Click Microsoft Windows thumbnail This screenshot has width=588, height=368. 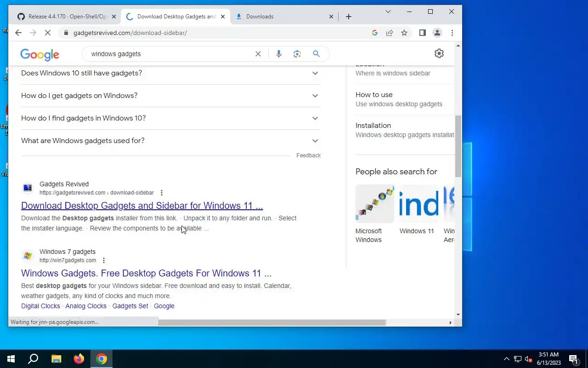coord(375,204)
